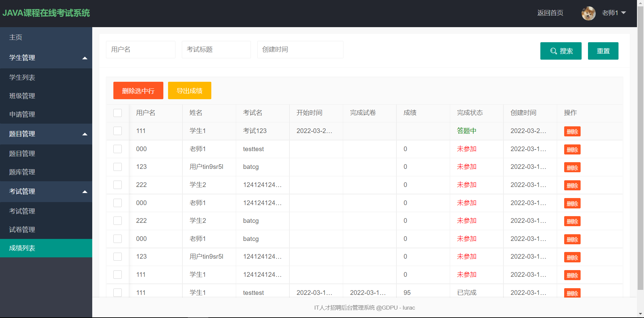The image size is (644, 318).
Task: Delete the 222 学生2 124124124 record
Action: pos(572,185)
